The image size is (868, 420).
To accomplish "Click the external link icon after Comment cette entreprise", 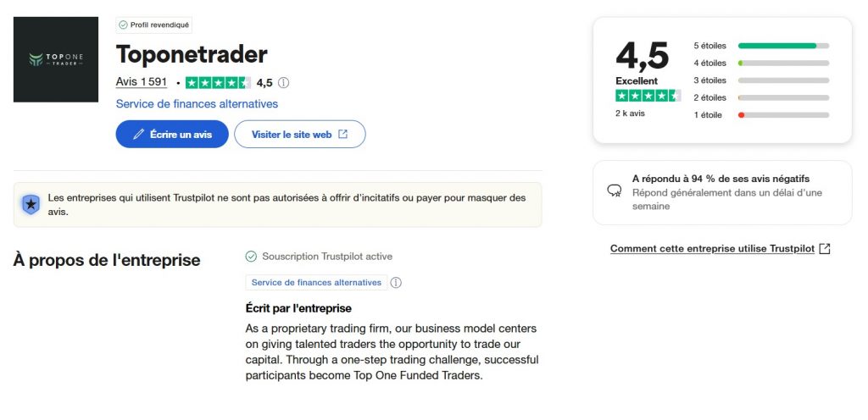I will click(825, 249).
